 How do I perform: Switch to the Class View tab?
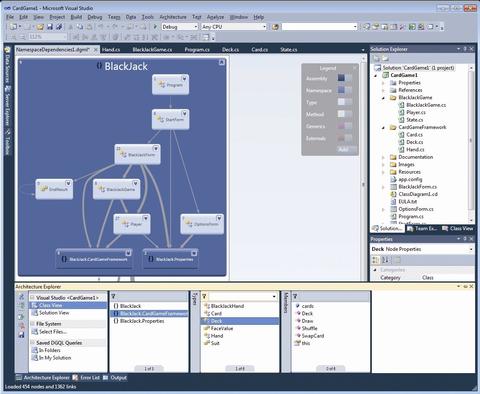tap(458, 228)
